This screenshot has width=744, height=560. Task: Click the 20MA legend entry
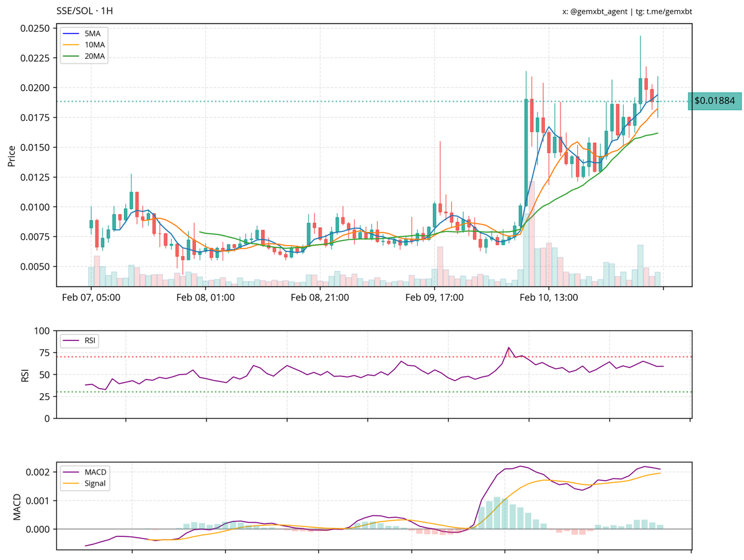pyautogui.click(x=84, y=56)
